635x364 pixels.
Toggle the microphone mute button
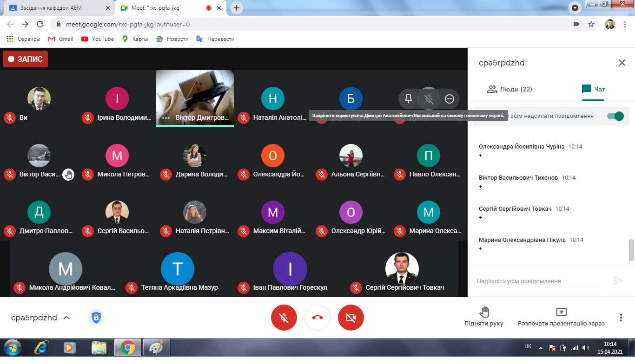point(284,318)
